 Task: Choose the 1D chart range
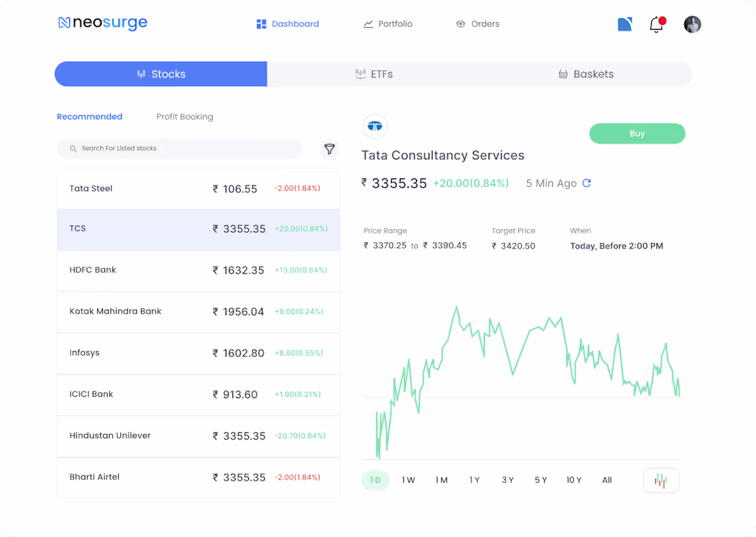pos(375,480)
